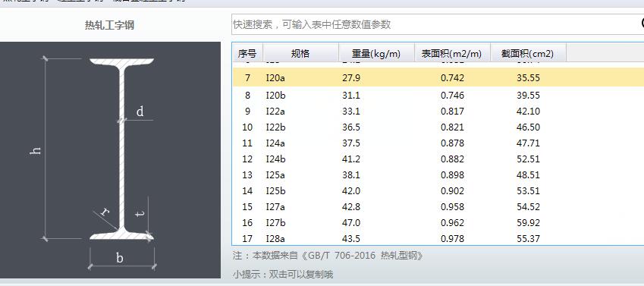Select the I25b specification cell
Screen dimensions: 644x286
[275, 191]
